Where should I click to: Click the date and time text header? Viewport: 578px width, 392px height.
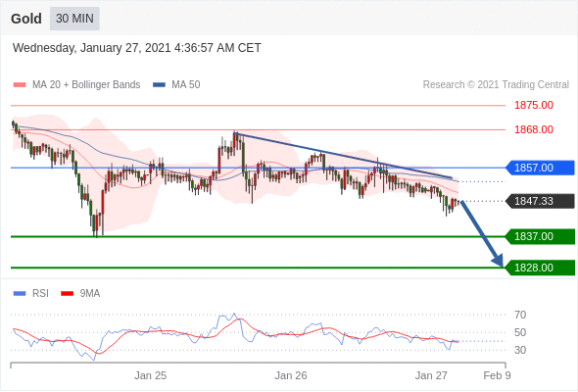(137, 48)
